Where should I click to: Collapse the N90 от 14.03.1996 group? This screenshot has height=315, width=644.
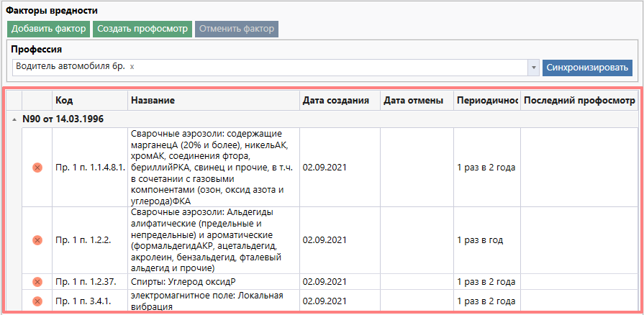(x=15, y=119)
